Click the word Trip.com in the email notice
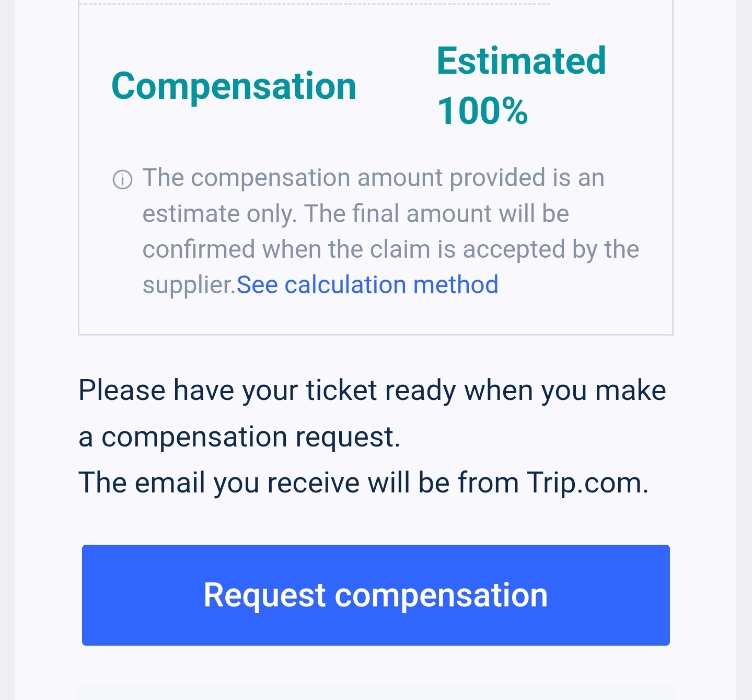752x700 pixels. 587,482
